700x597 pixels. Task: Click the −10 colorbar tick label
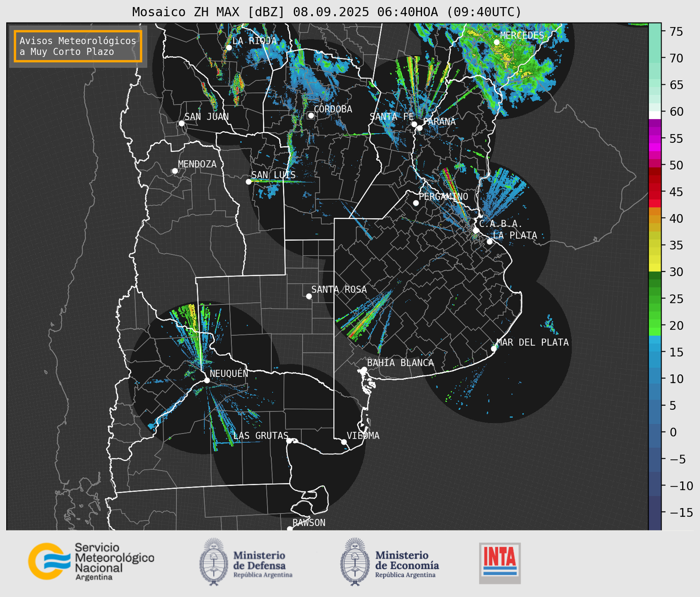coord(681,486)
